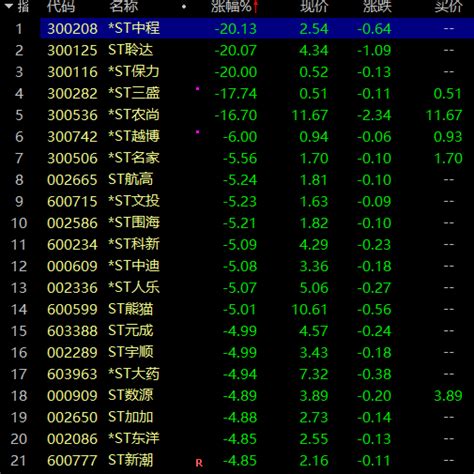Click stock code 002586
474x474 pixels.
pos(72,223)
